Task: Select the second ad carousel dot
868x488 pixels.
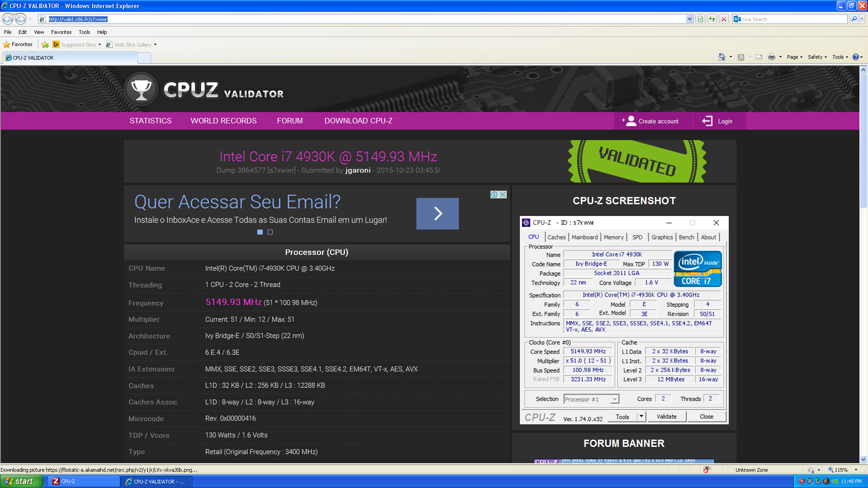Action: [270, 232]
